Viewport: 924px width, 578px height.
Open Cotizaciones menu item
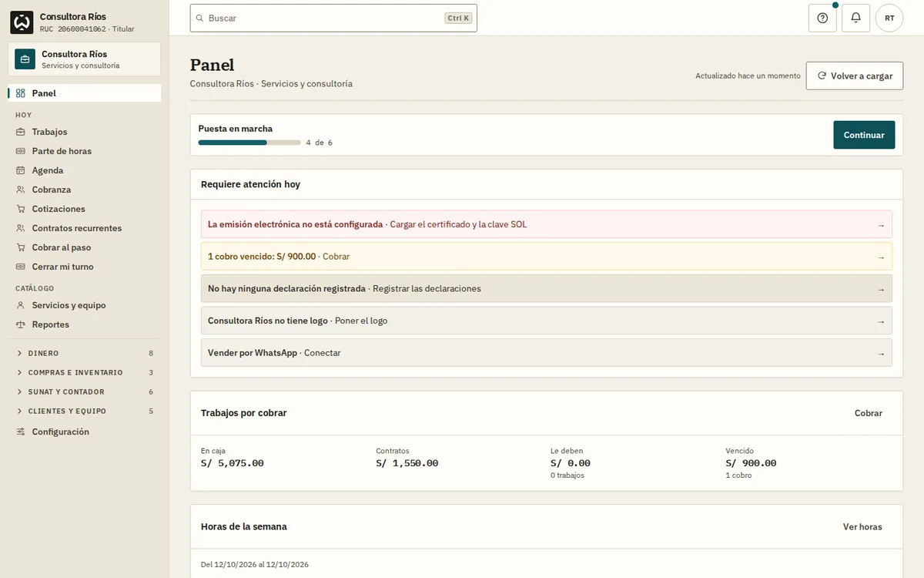point(85,209)
